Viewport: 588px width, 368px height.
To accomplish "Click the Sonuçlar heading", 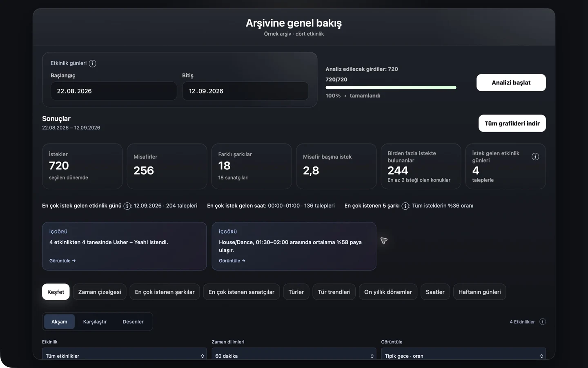I will pos(56,119).
